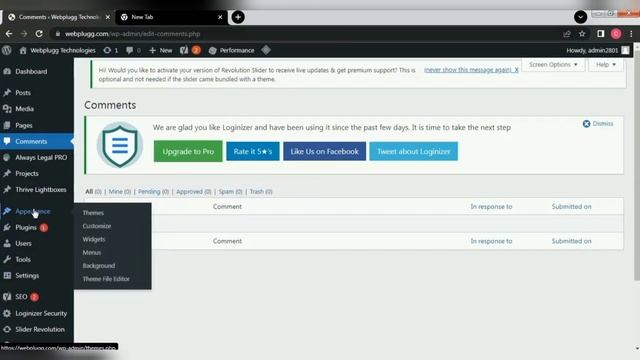This screenshot has height=360, width=640.
Task: Choose Background from Appearance flyout
Action: click(x=99, y=265)
